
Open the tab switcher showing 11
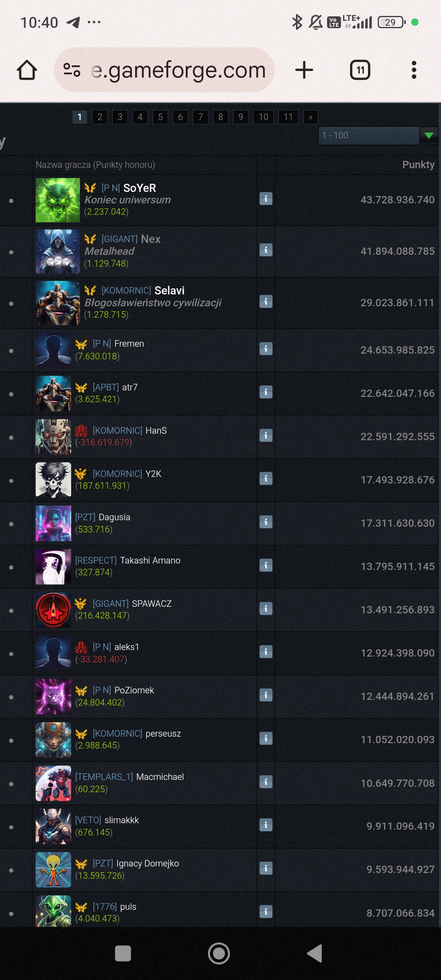[360, 70]
